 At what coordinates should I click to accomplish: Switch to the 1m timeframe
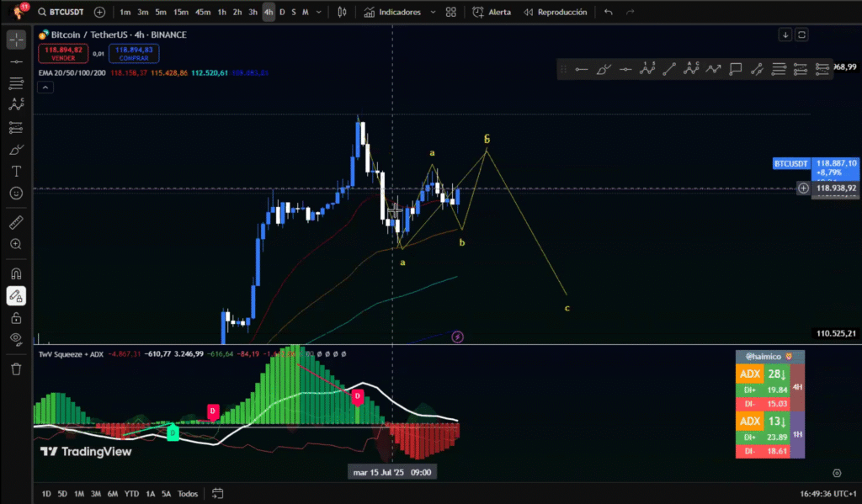click(x=125, y=12)
